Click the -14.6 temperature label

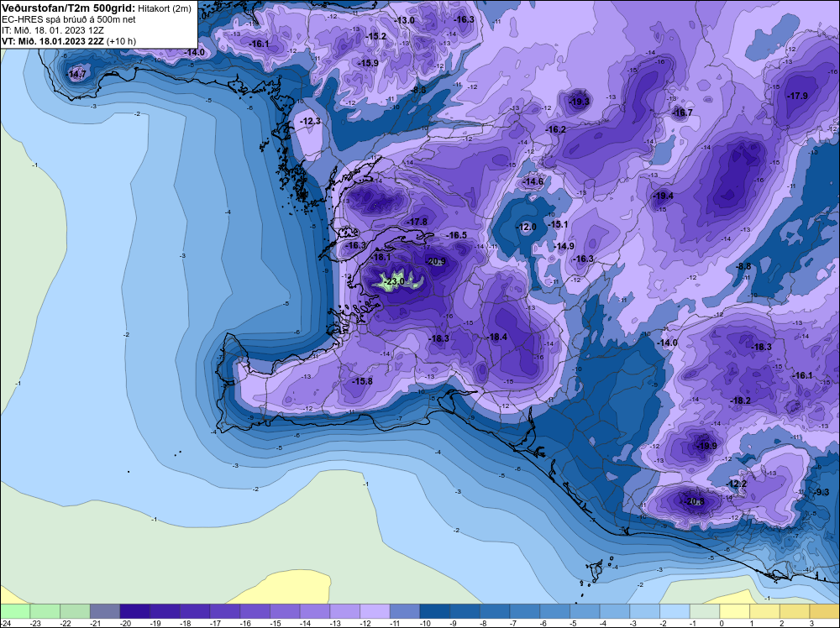click(x=533, y=181)
